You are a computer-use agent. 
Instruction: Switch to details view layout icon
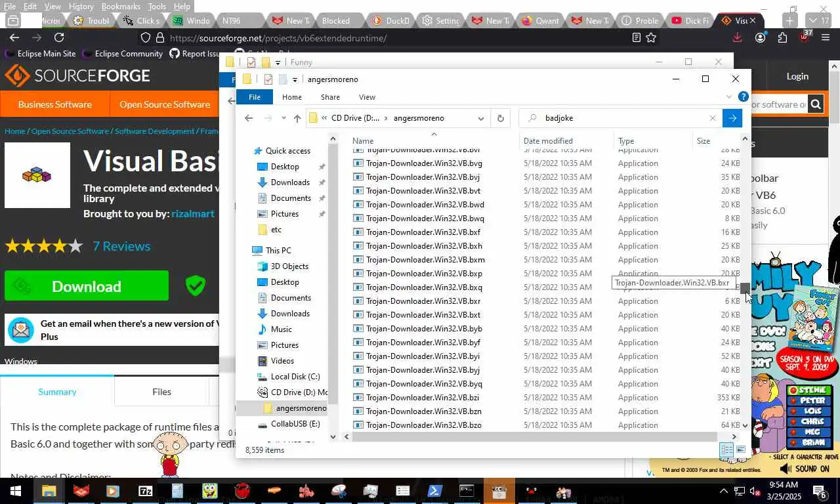pyautogui.click(x=726, y=450)
